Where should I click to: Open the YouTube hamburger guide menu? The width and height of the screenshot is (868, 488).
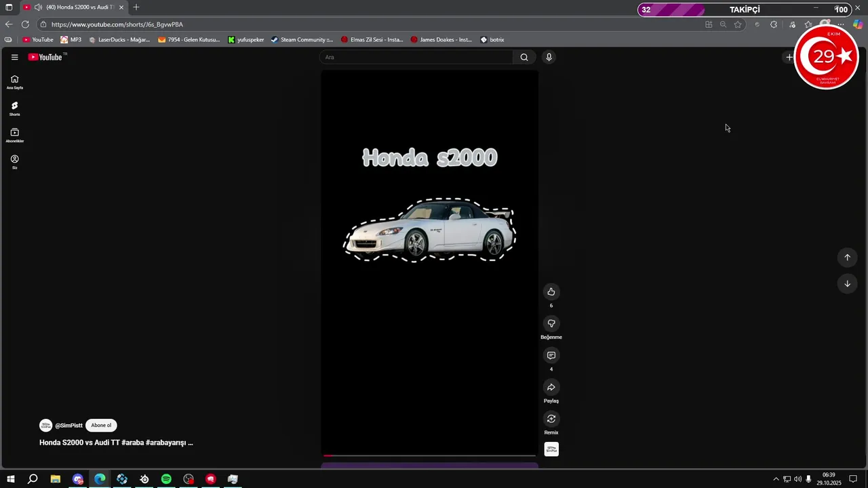coord(14,57)
